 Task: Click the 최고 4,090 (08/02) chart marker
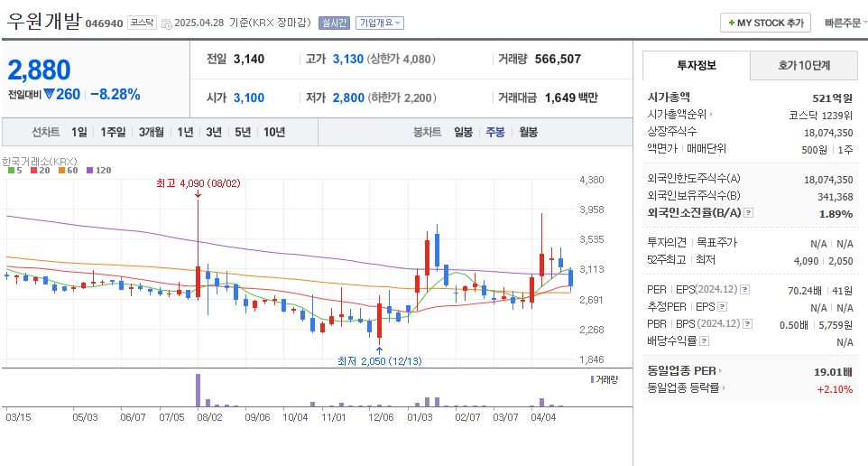click(199, 183)
